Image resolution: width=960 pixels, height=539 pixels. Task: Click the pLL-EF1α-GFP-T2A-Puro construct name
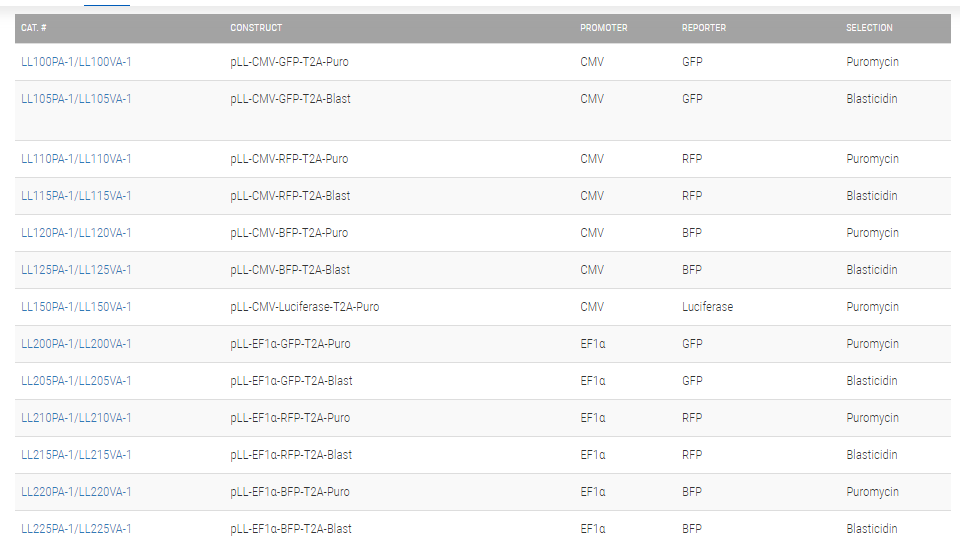coord(290,344)
